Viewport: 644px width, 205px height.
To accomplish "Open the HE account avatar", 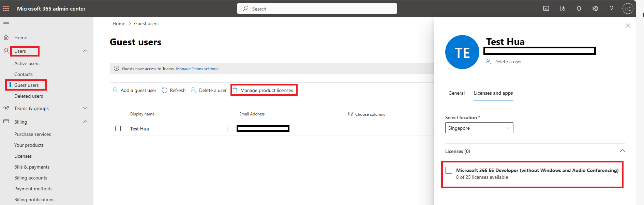I will click(x=628, y=9).
